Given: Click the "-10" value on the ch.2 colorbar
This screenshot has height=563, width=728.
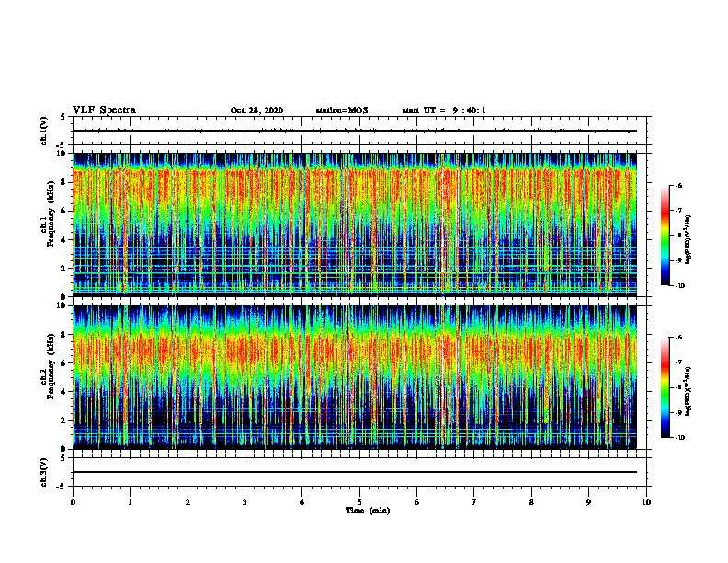Looking at the screenshot, I should point(679,437).
